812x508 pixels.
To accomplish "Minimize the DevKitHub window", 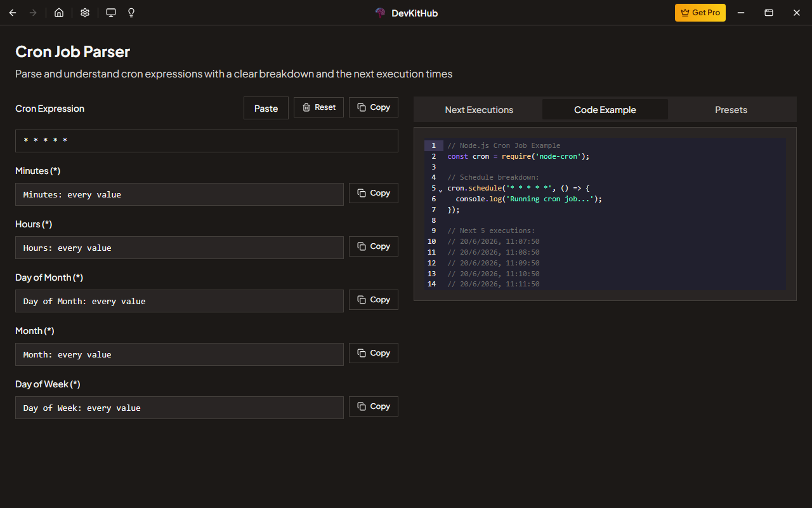I will tap(740, 13).
